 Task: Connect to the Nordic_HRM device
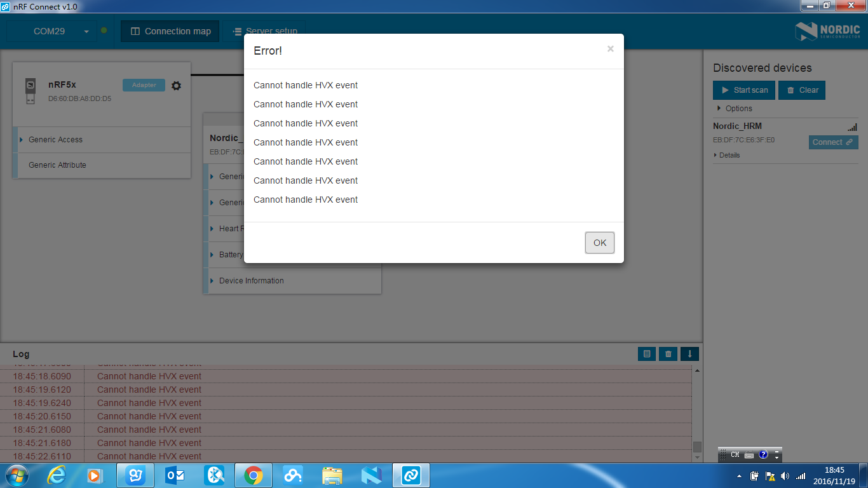click(833, 142)
